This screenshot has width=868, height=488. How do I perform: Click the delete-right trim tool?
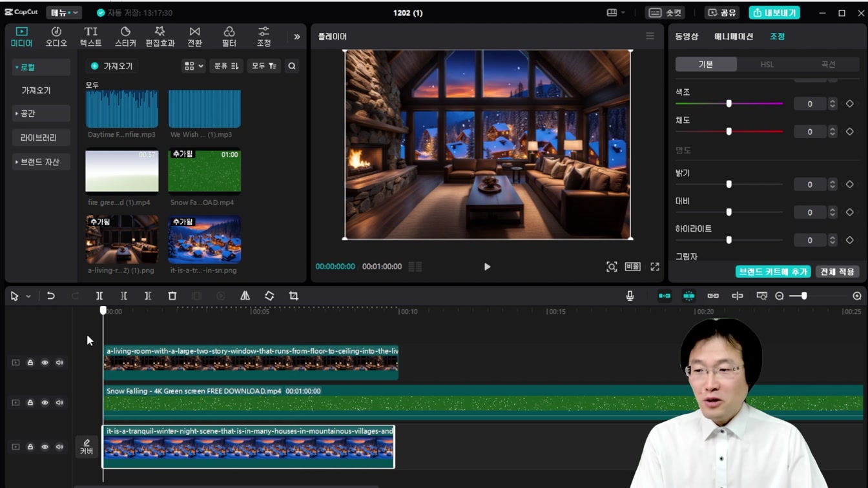[148, 296]
